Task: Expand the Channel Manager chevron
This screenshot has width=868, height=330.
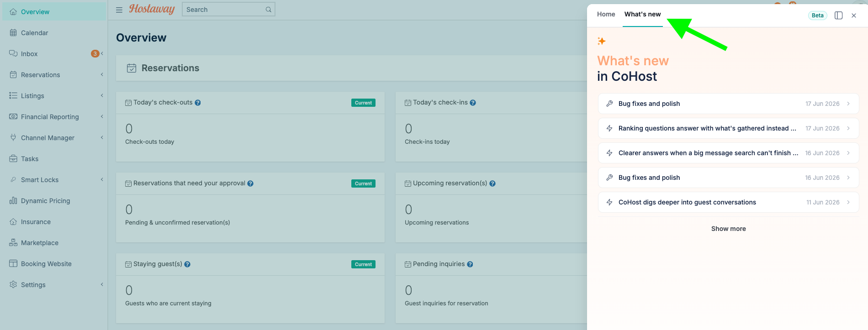Action: (x=102, y=138)
